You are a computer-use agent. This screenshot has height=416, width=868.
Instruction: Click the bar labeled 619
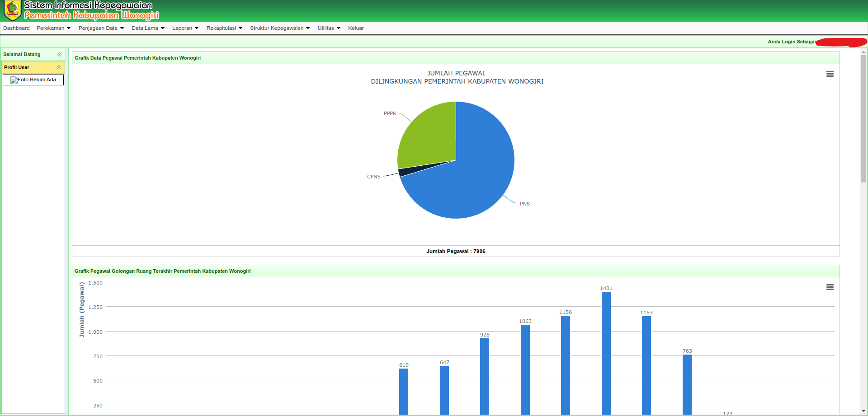[404, 392]
